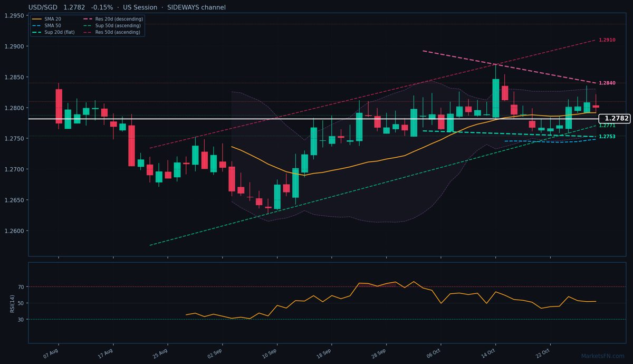Image resolution: width=633 pixels, height=364 pixels.
Task: Click the 1.2700 y-axis tick label
Action: click(14, 169)
